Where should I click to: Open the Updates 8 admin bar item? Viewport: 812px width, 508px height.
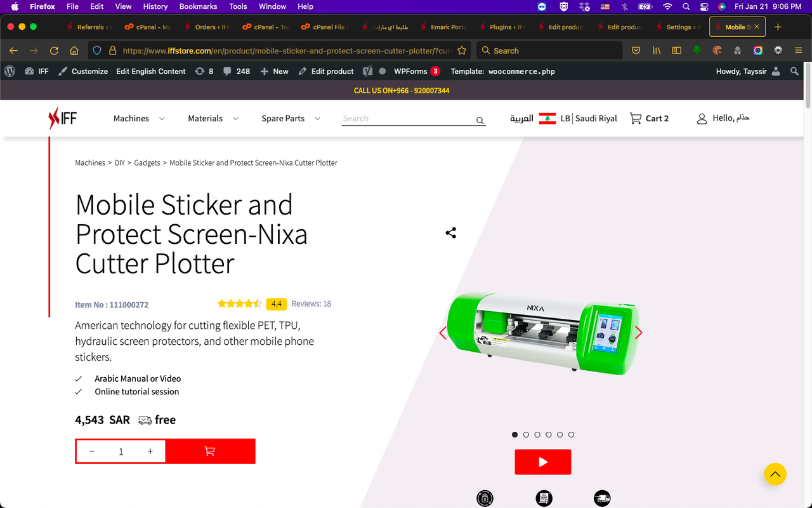pos(204,71)
